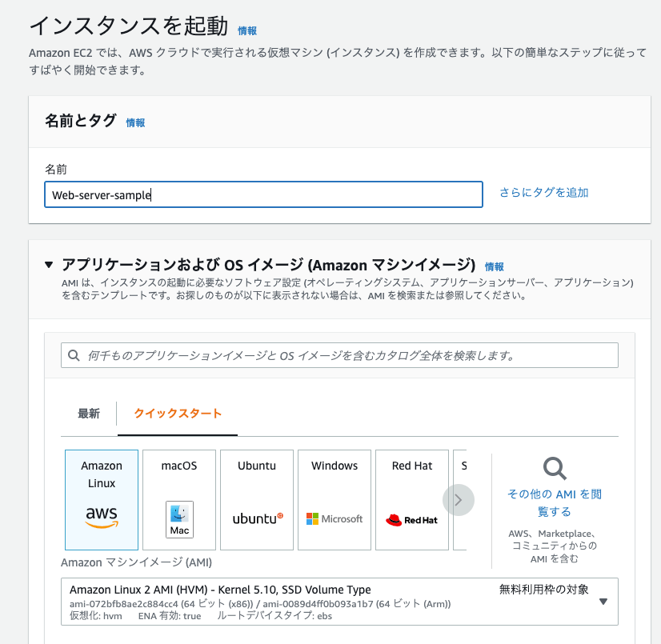Click さらにタグを追加 link
This screenshot has width=661, height=644.
coord(544,193)
